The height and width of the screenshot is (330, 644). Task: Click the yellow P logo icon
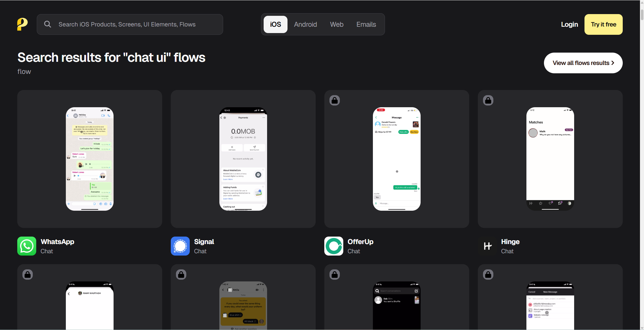[22, 24]
